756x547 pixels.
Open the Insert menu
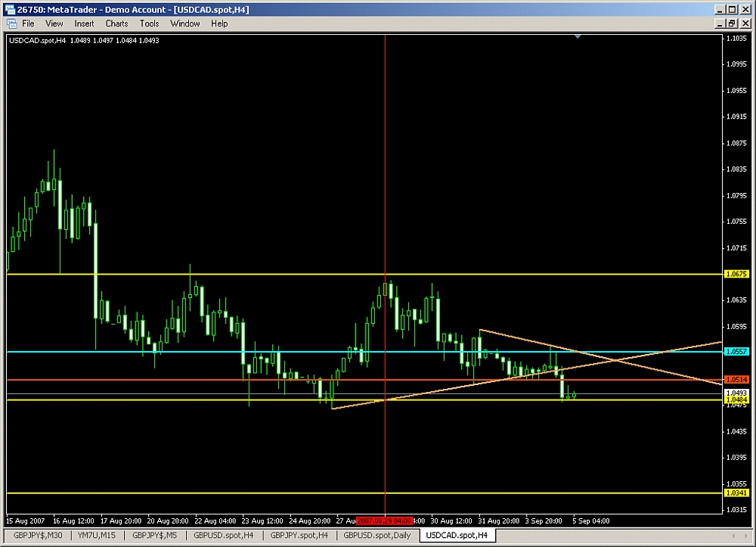[x=84, y=23]
